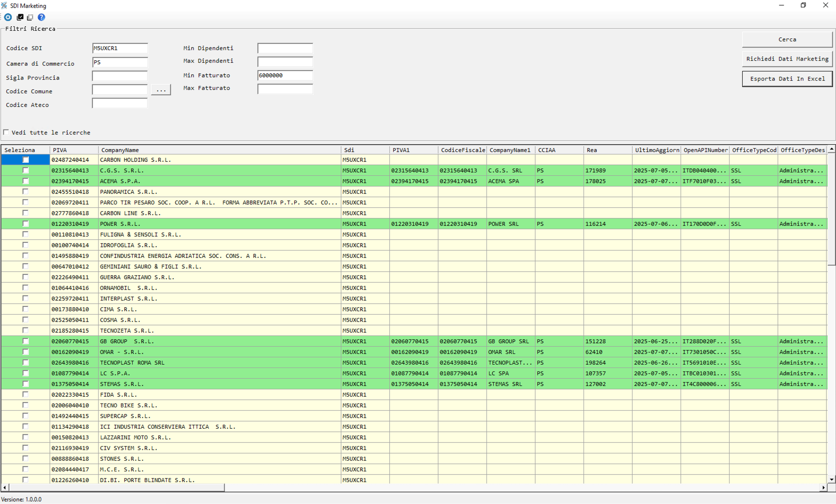Select the POWER S.R.L. row checkbox
The height and width of the screenshot is (504, 836).
[26, 224]
